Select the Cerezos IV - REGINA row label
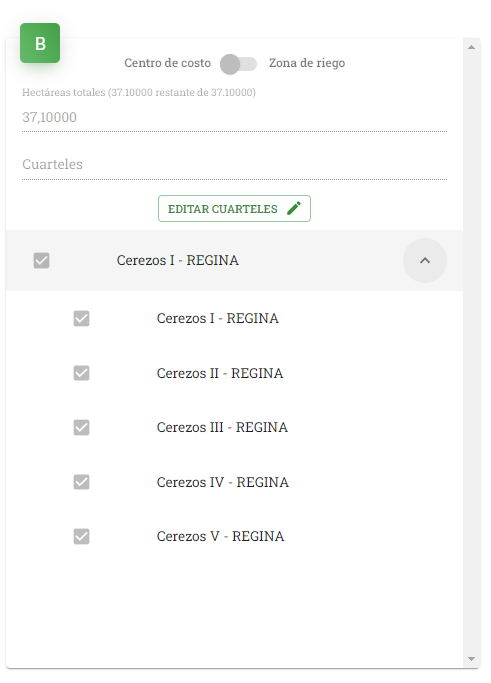This screenshot has width=491, height=683. [223, 482]
